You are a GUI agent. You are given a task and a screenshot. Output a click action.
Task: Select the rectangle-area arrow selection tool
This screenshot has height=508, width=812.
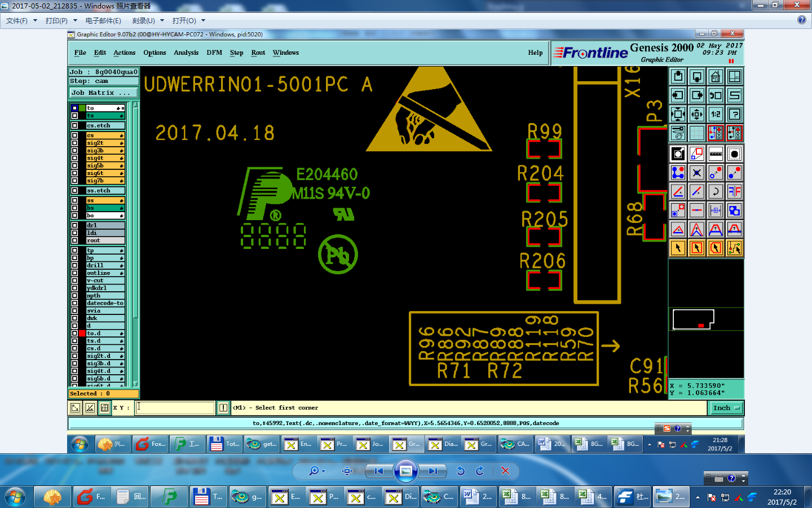click(697, 248)
